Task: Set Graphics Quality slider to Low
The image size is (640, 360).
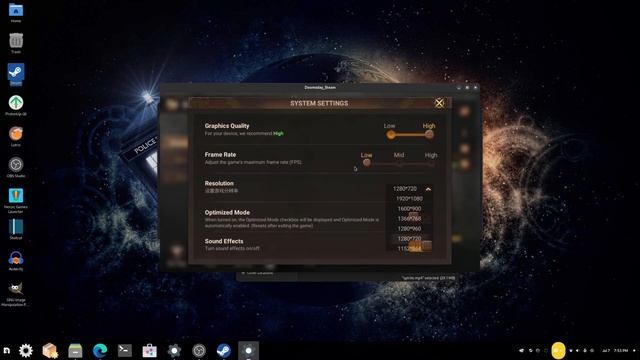Action: click(391, 135)
